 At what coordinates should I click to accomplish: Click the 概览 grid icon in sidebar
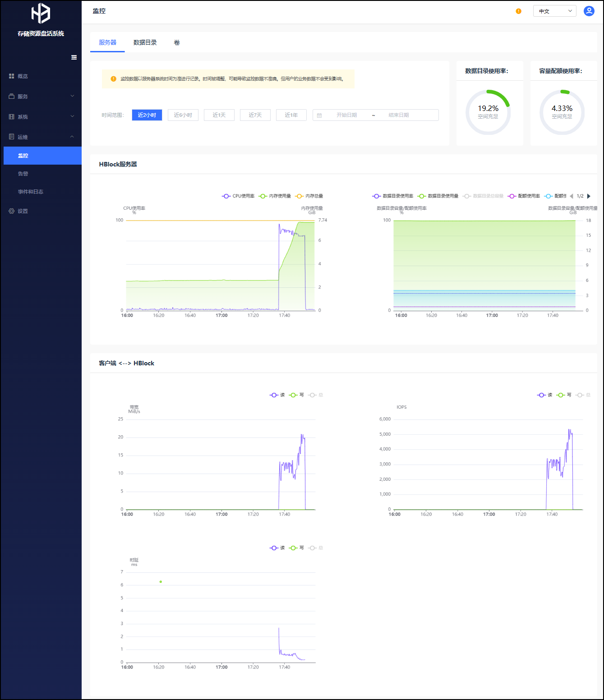11,76
